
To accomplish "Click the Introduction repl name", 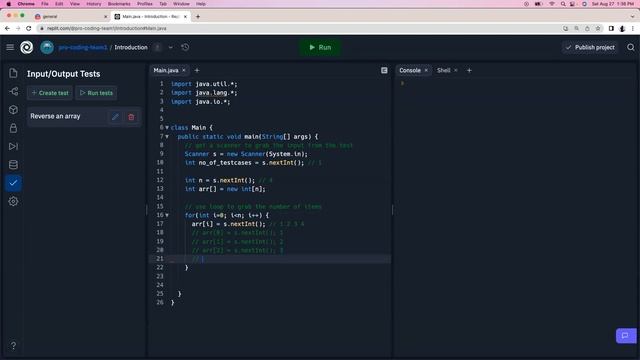I will click(131, 47).
